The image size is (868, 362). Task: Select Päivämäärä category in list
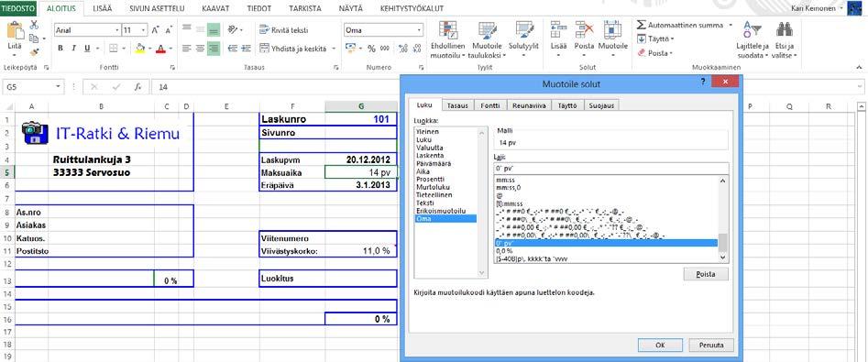(434, 164)
